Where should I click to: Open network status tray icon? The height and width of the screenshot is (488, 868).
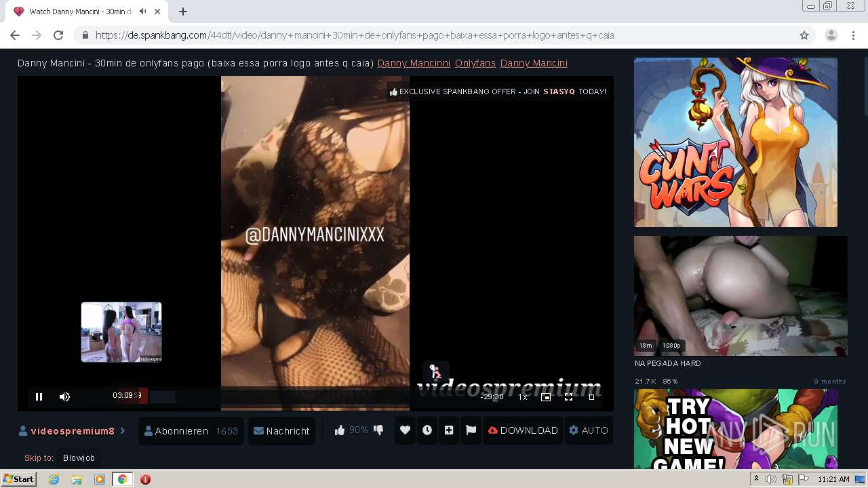787,479
